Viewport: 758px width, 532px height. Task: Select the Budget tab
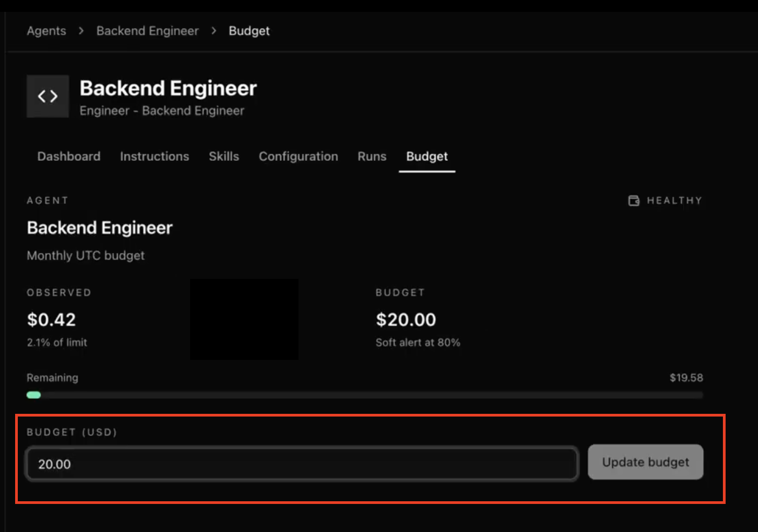click(x=427, y=156)
